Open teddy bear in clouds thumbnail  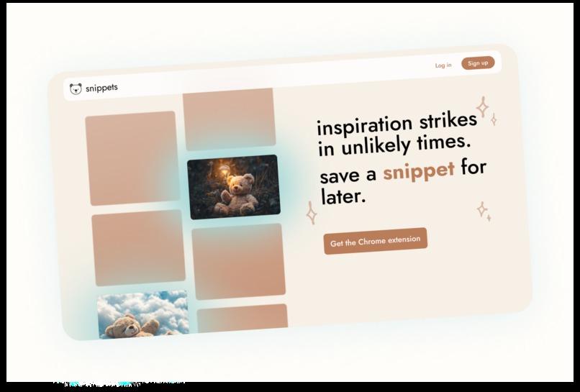click(x=143, y=314)
